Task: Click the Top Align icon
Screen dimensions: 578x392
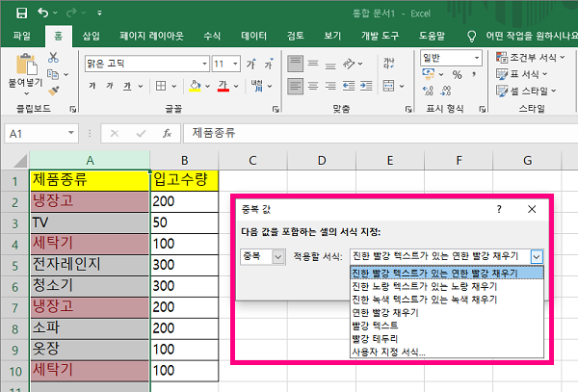Action: [296, 64]
